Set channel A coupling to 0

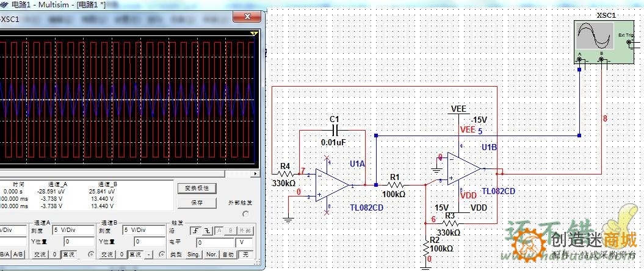(x=54, y=255)
